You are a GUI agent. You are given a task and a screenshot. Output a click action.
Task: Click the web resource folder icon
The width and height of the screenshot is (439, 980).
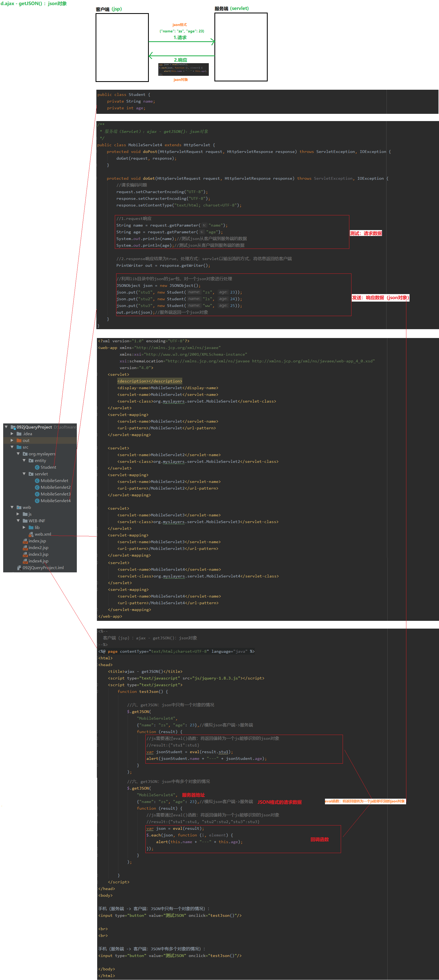(19, 508)
